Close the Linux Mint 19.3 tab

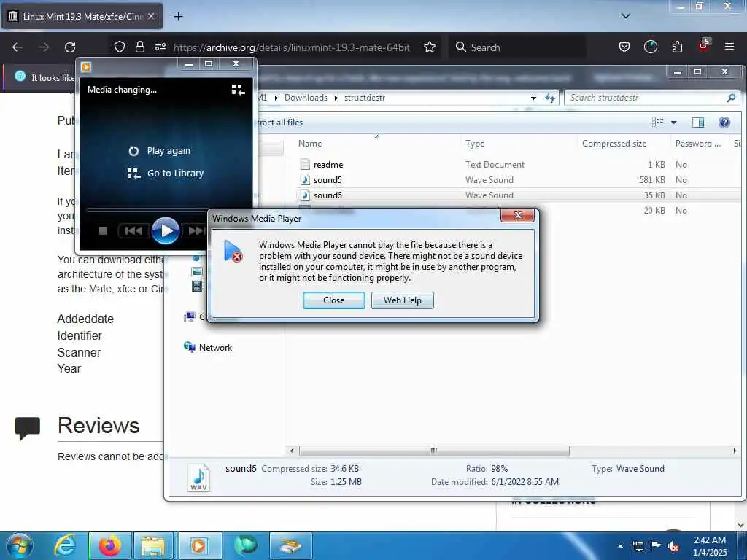(x=151, y=16)
